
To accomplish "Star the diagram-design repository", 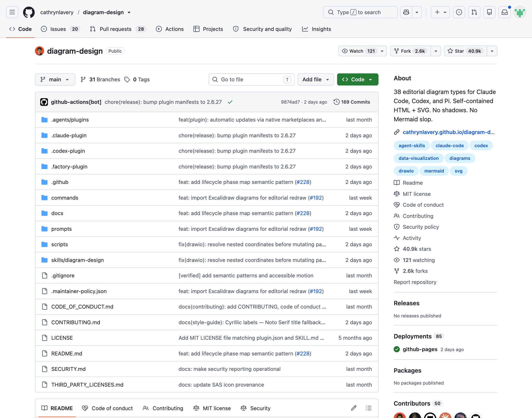I will (465, 51).
